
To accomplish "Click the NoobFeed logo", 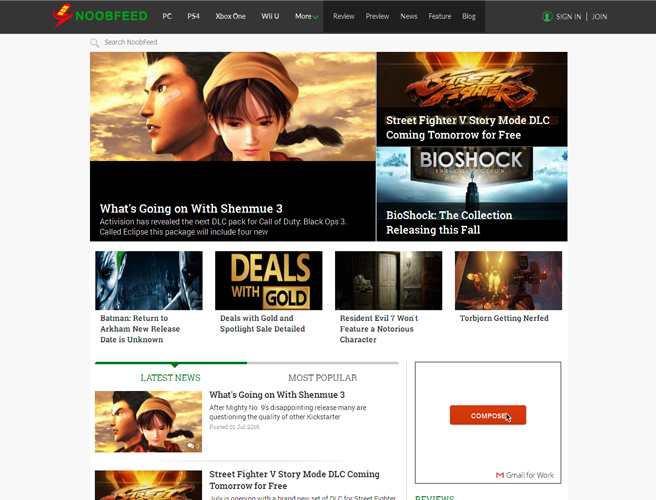I will (x=100, y=16).
